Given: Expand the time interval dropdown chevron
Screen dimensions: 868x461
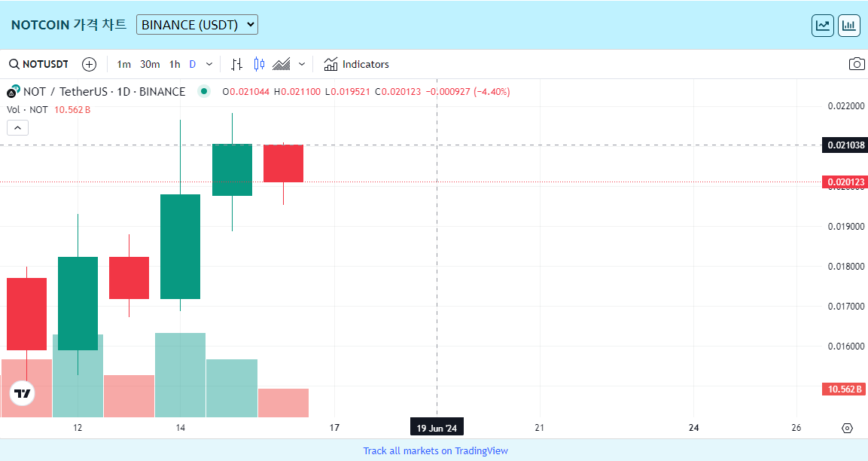Looking at the screenshot, I should click(209, 64).
